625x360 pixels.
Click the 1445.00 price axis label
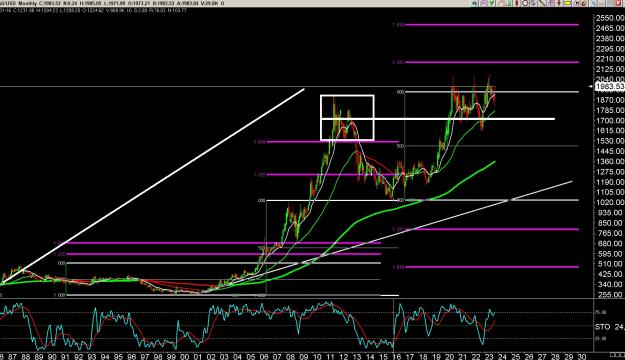click(610, 151)
